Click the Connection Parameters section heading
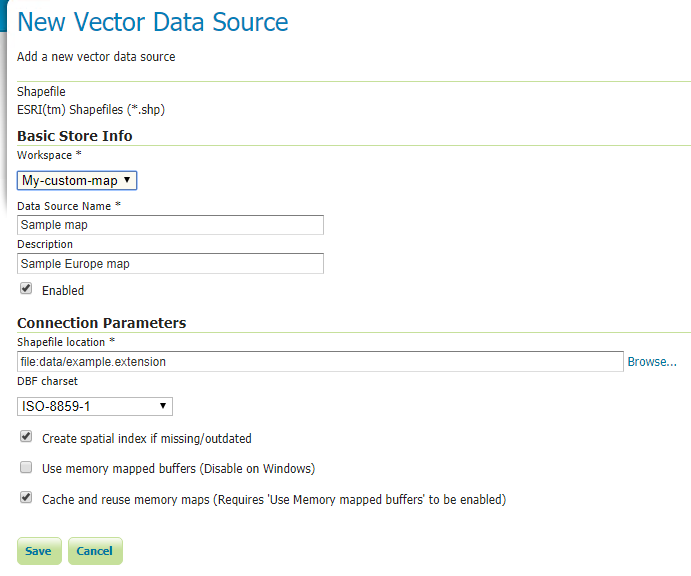Viewport: 691px width, 576px height. point(102,323)
